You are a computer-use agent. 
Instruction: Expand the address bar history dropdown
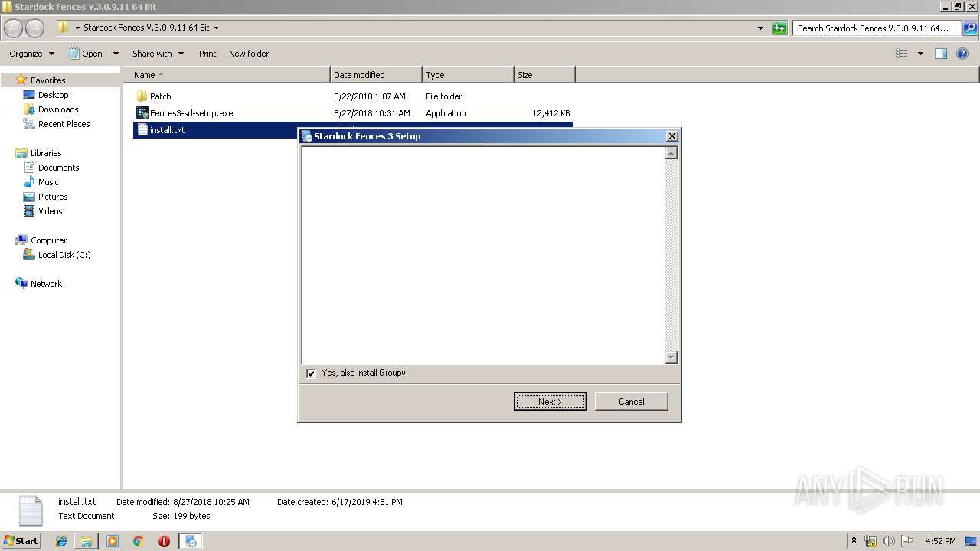click(760, 28)
